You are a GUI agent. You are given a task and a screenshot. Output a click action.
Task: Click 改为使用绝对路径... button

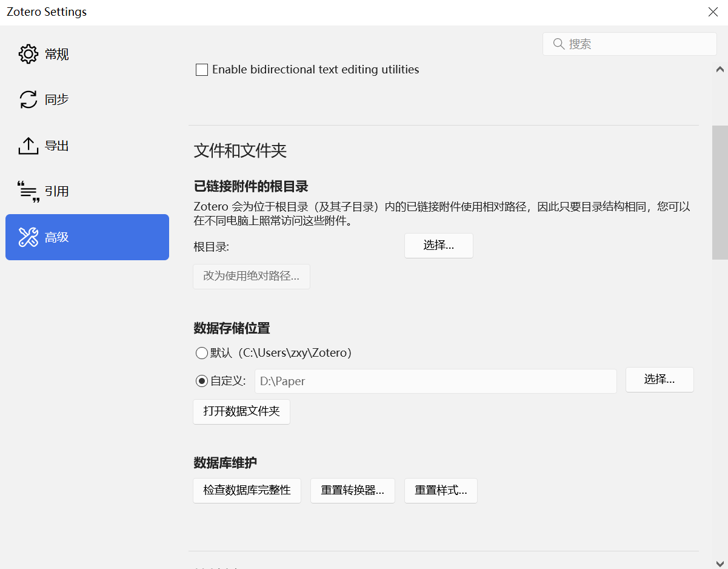252,276
